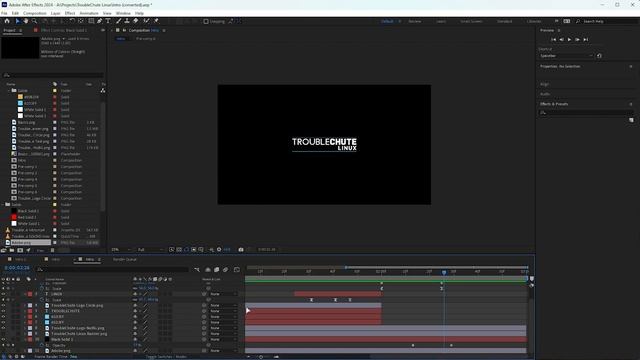
Task: Open the Animation menu
Action: (89, 13)
